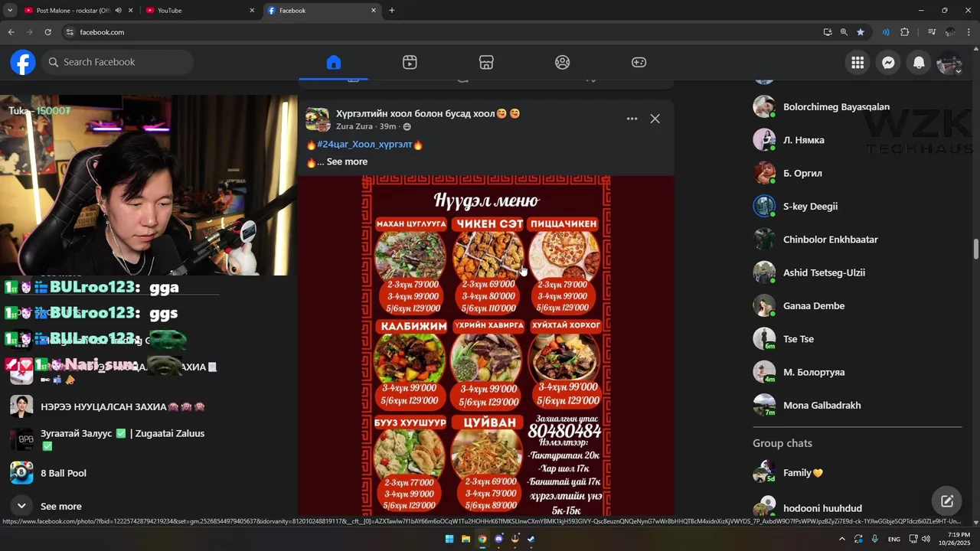Toggle bookmark star for this page
980x551 pixels.
point(861,32)
